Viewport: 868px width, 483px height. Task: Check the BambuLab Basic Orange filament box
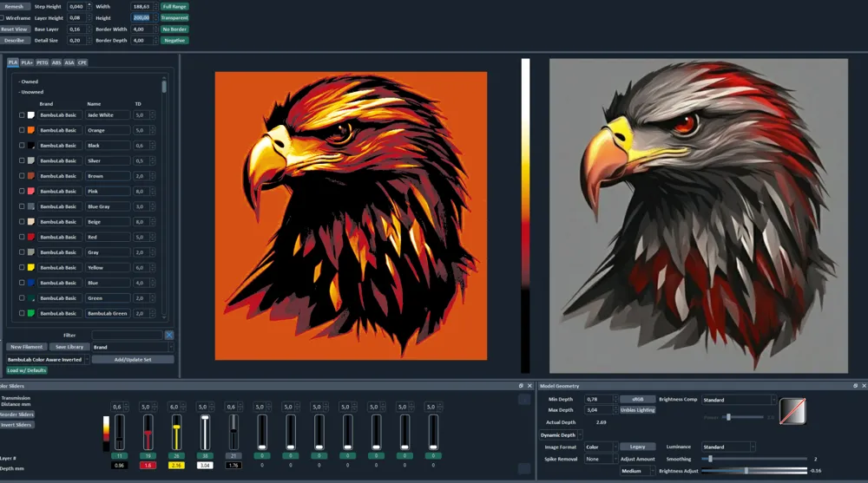click(22, 131)
